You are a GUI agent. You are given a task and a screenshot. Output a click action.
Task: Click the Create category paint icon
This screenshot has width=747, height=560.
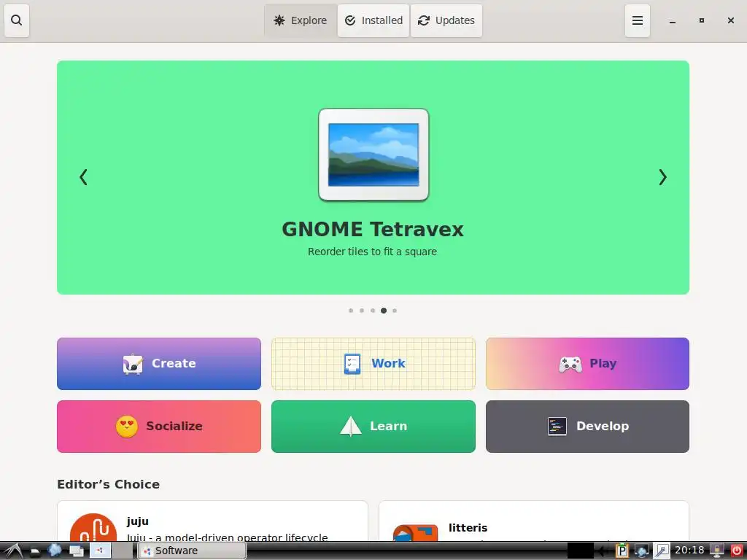point(133,365)
